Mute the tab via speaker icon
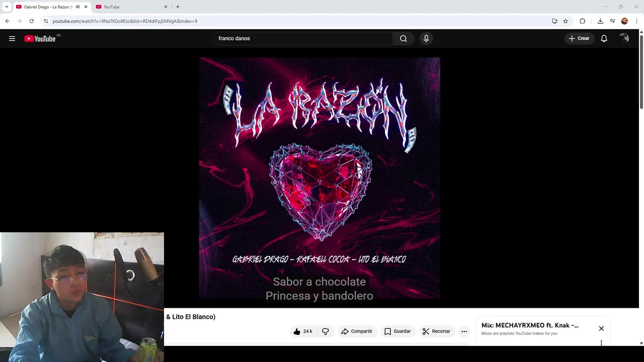The image size is (644, 362). [77, 7]
